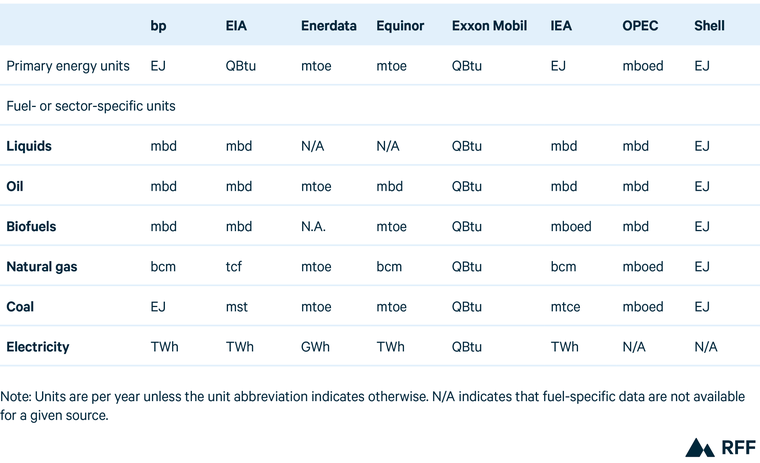
Task: Select the EIA column header
Action: [x=237, y=25]
